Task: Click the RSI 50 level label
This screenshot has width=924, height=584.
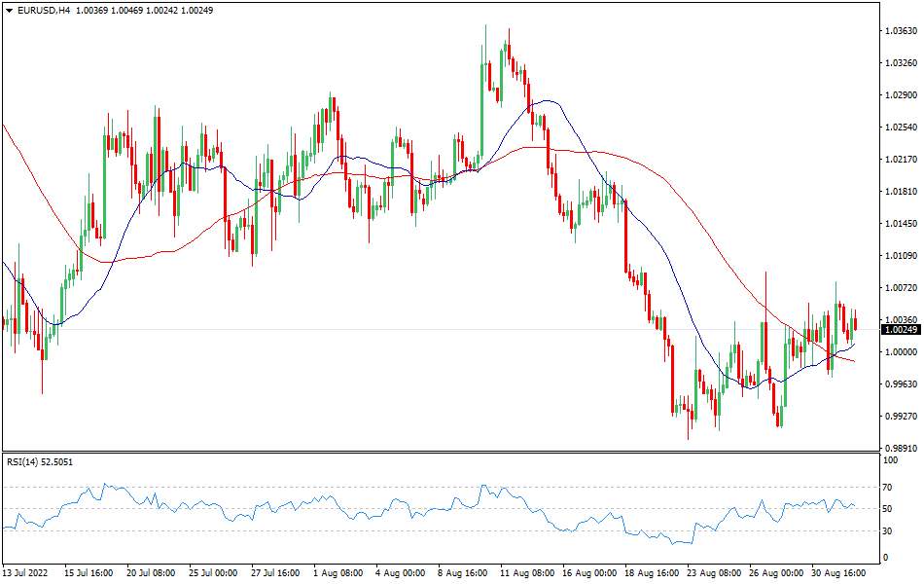Action: point(888,509)
